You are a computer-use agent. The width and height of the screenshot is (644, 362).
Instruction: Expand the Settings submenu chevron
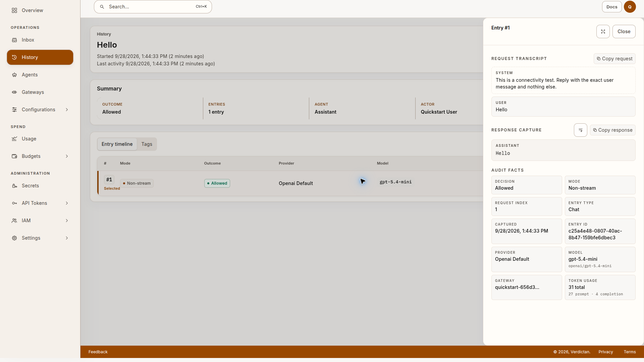[x=67, y=238]
